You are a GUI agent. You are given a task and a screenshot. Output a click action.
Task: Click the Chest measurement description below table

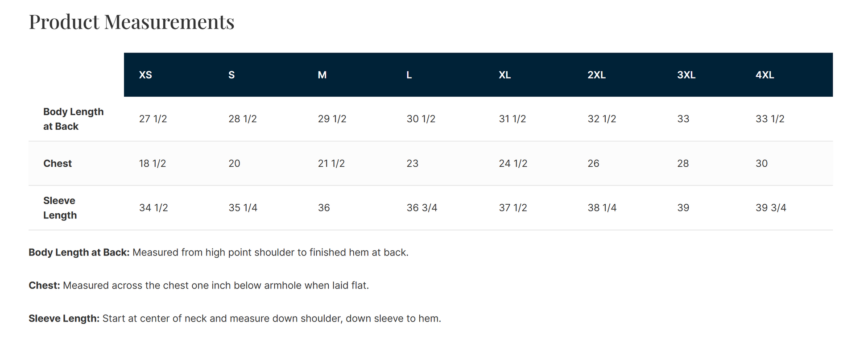tap(199, 285)
